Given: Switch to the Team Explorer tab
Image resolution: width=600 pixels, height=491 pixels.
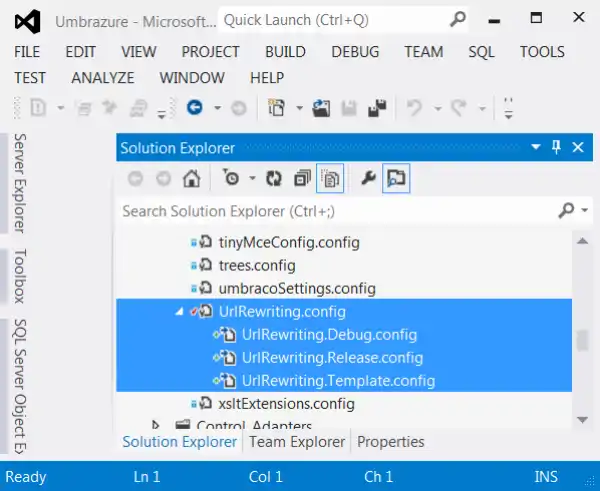Looking at the screenshot, I should 297,442.
